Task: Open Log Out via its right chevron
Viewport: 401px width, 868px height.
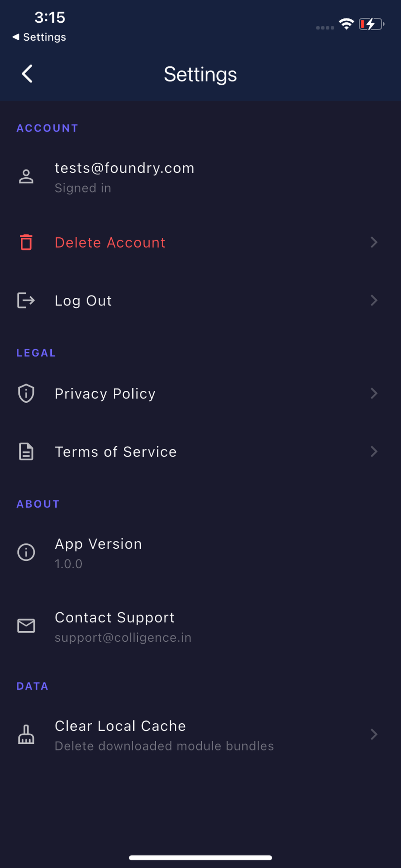Action: point(374,300)
